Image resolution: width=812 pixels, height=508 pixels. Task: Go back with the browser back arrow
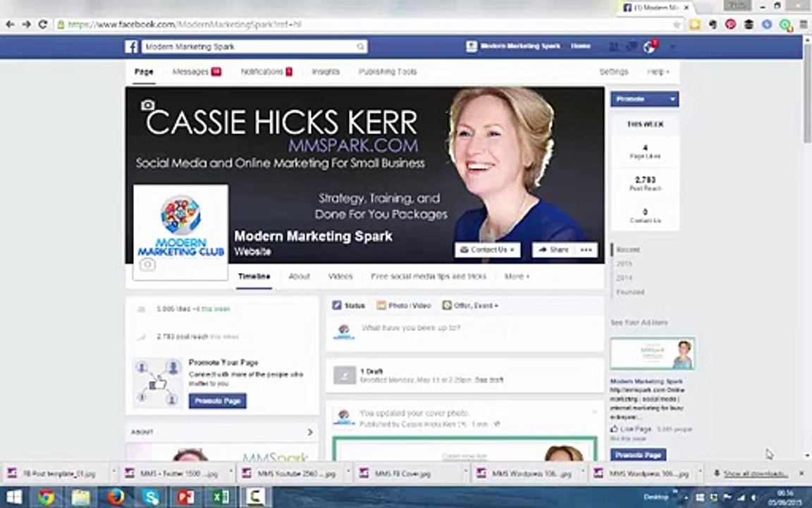(x=10, y=25)
